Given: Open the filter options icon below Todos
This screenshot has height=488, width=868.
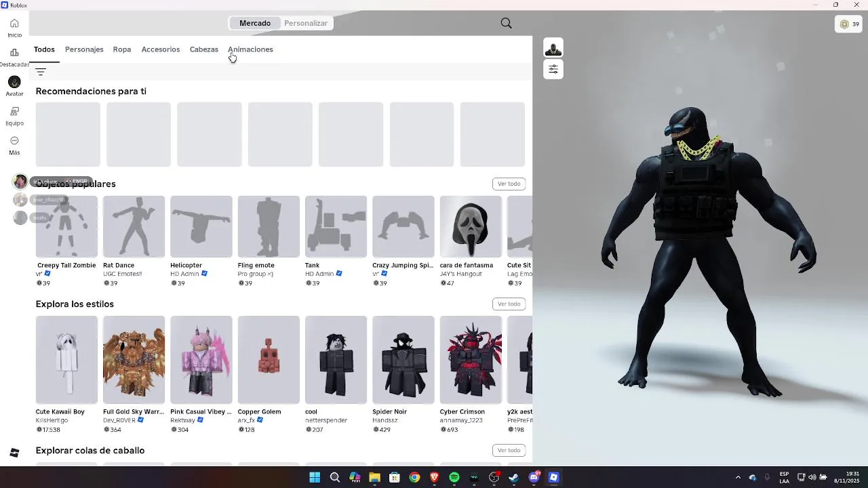Looking at the screenshot, I should [41, 72].
